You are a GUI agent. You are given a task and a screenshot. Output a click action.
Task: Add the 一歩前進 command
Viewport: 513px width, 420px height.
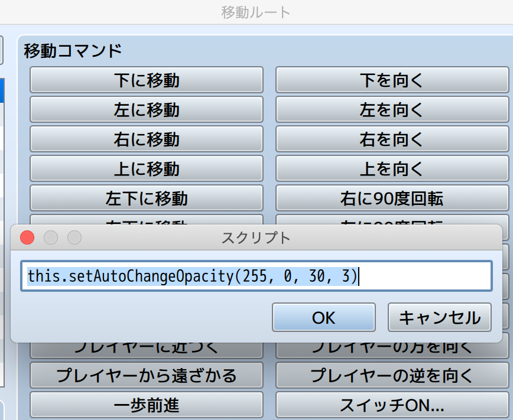pos(146,405)
